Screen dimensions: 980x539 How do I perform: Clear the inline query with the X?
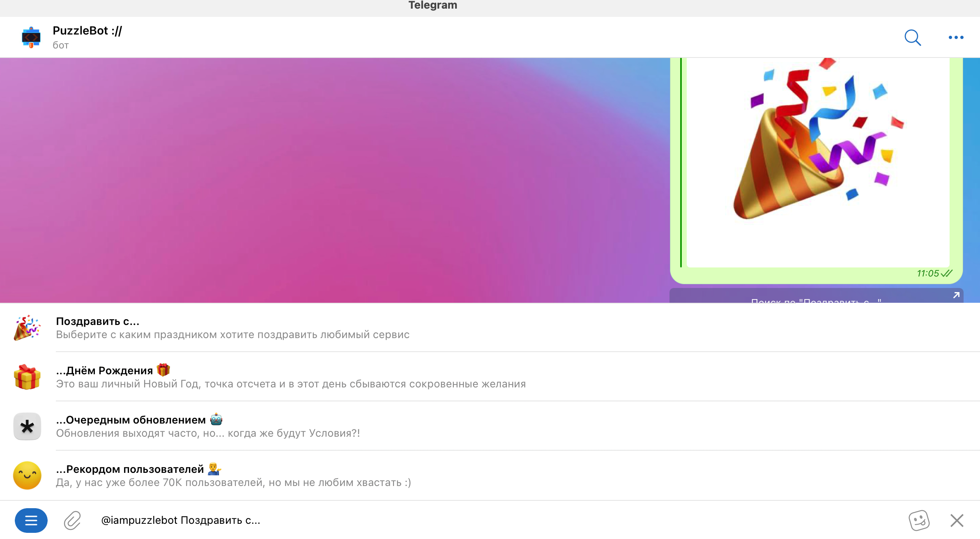pos(957,521)
